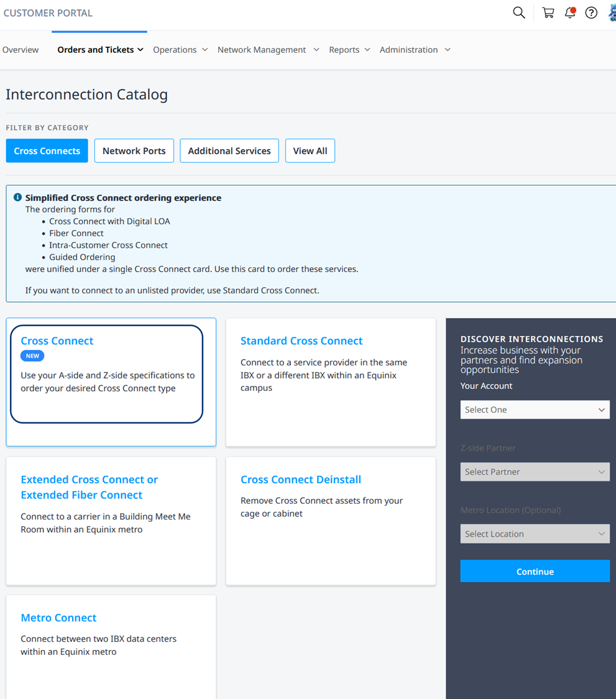Open the help question mark icon

(x=592, y=12)
